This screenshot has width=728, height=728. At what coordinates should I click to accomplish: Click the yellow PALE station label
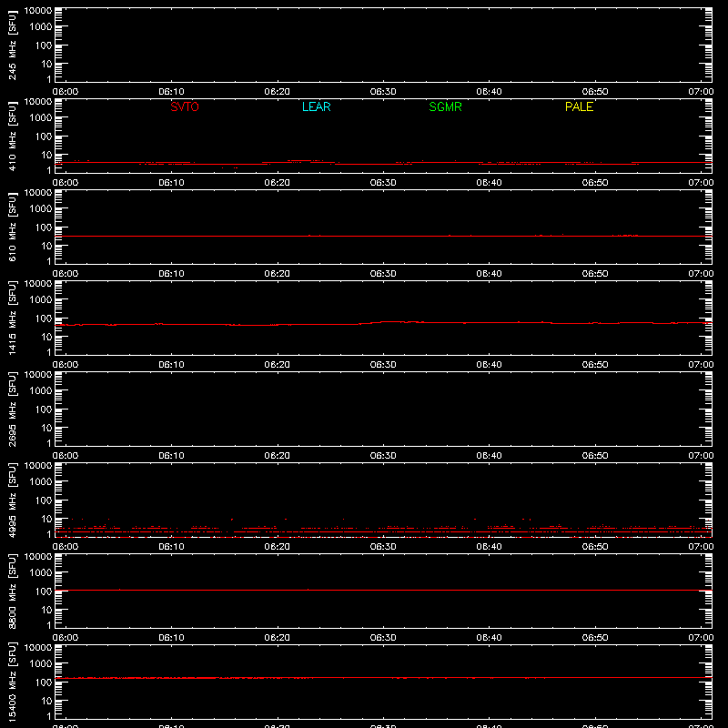click(579, 106)
